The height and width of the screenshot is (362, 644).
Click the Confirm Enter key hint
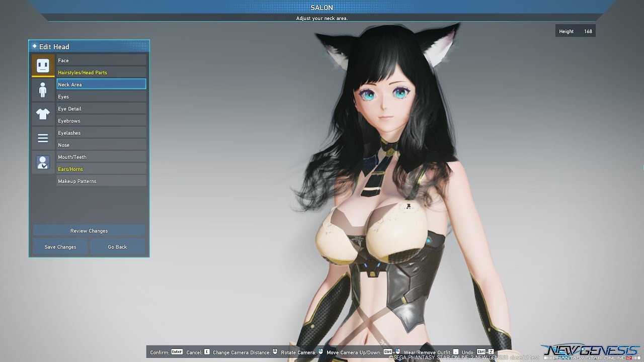coord(177,352)
